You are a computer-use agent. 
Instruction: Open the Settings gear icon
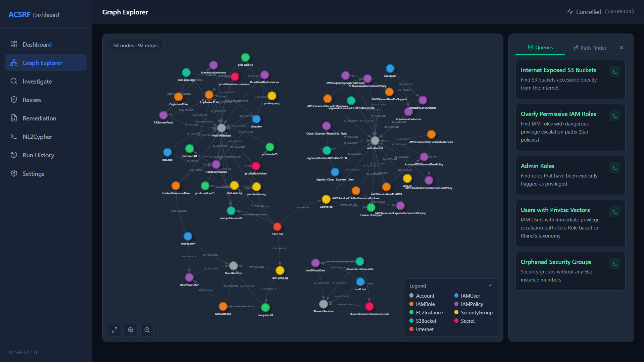tap(14, 173)
